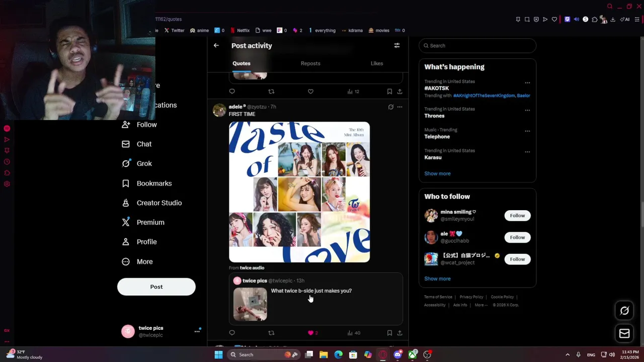
Task: Share adele's FIRST TIME post
Action: point(399,333)
